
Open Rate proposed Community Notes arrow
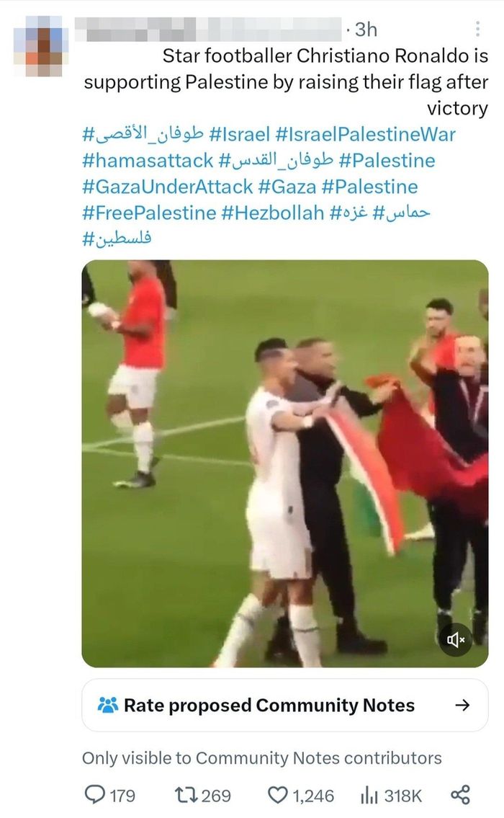(462, 706)
